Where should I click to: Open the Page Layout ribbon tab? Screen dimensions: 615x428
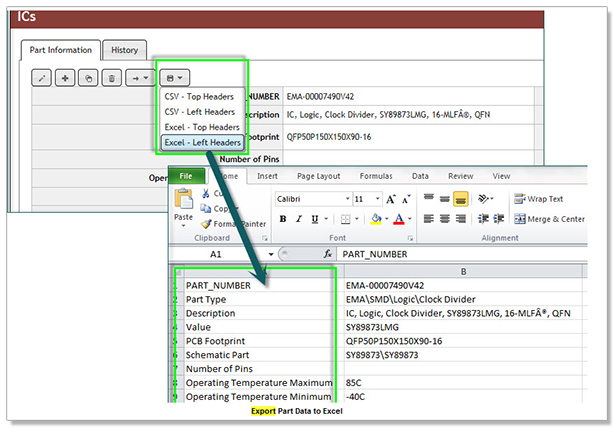pos(318,176)
